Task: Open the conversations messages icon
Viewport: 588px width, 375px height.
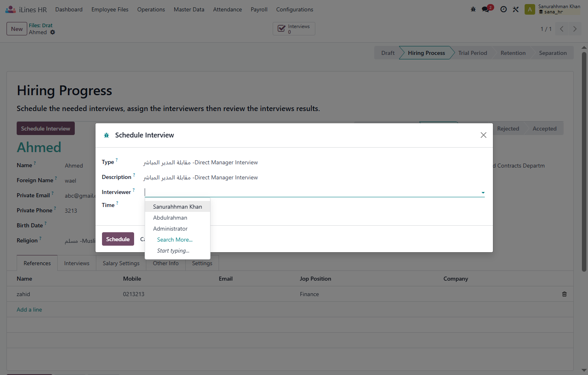Action: [487, 9]
